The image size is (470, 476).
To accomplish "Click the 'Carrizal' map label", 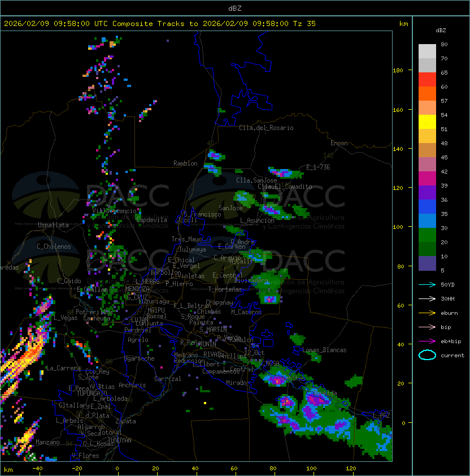I will coord(168,379).
